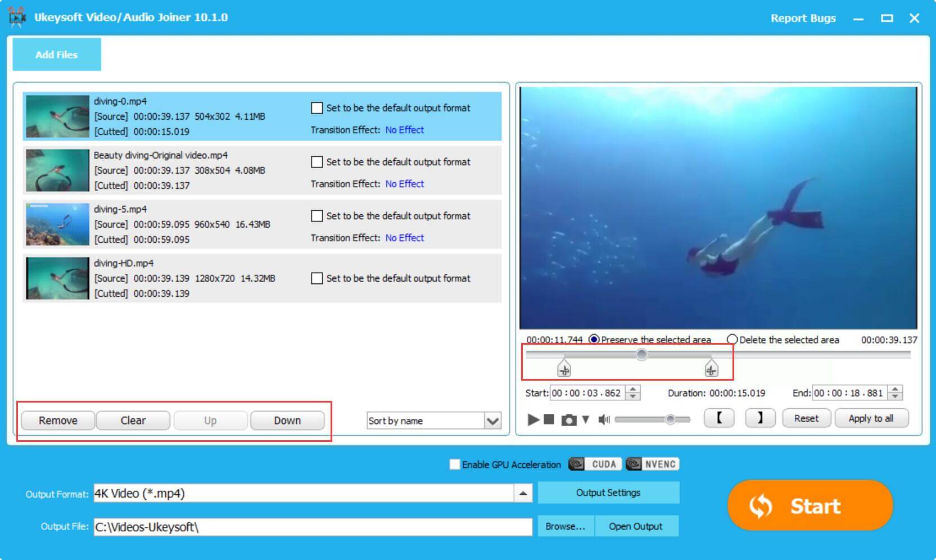
Task: Click the Clear list button
Action: pyautogui.click(x=133, y=421)
